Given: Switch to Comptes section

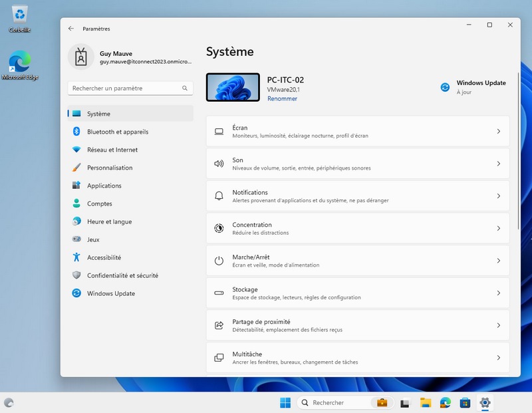Looking at the screenshot, I should pyautogui.click(x=100, y=204).
